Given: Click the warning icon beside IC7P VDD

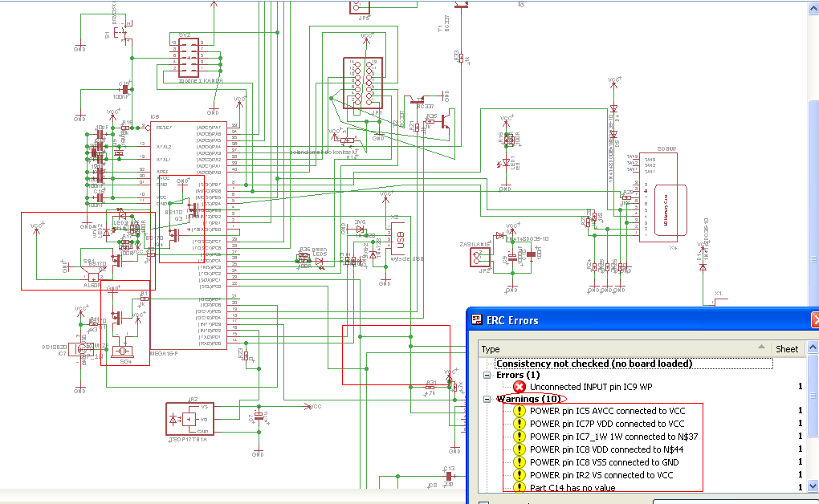Looking at the screenshot, I should [520, 424].
